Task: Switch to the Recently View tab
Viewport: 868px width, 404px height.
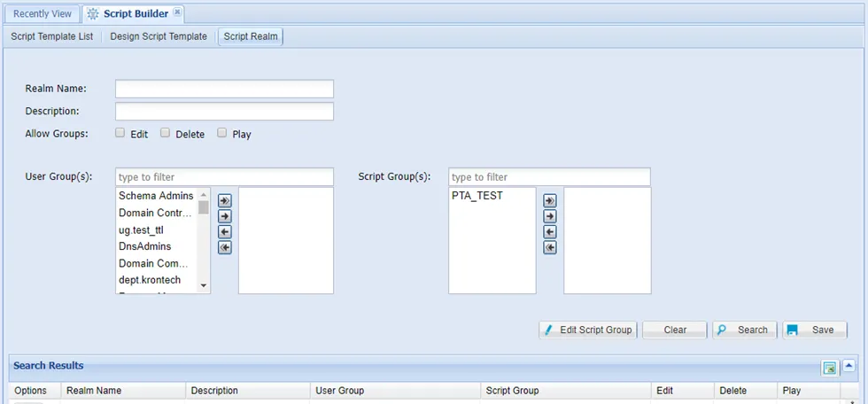Action: (43, 14)
